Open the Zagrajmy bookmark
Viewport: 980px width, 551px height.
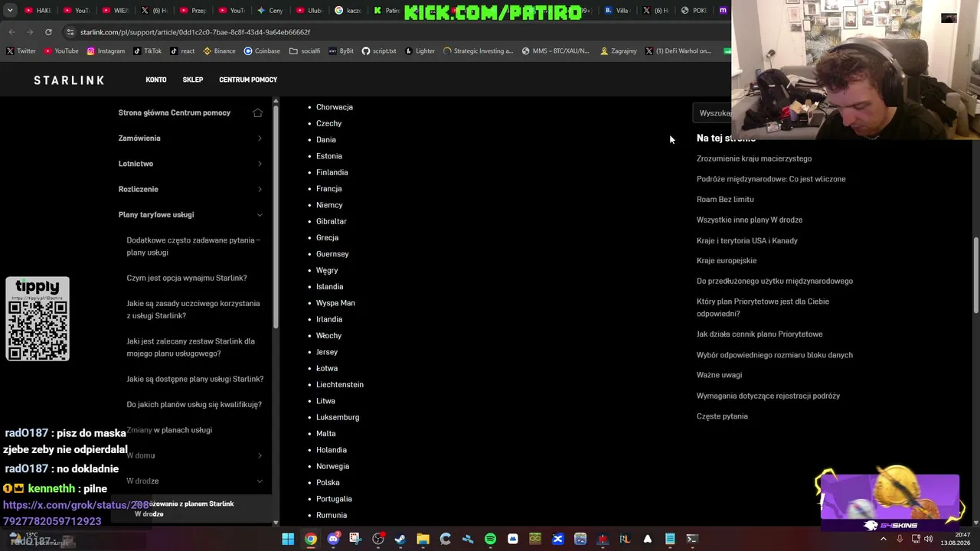point(619,51)
